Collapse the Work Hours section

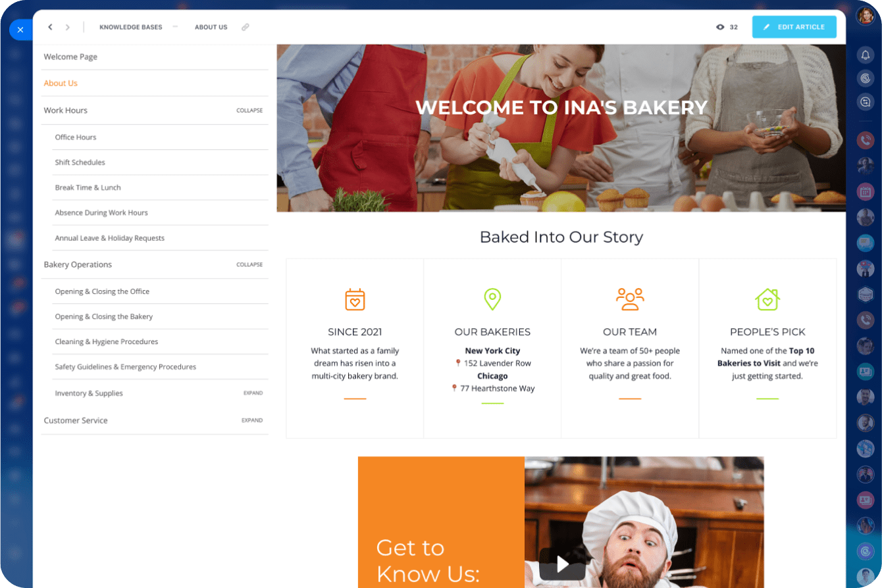tap(249, 110)
